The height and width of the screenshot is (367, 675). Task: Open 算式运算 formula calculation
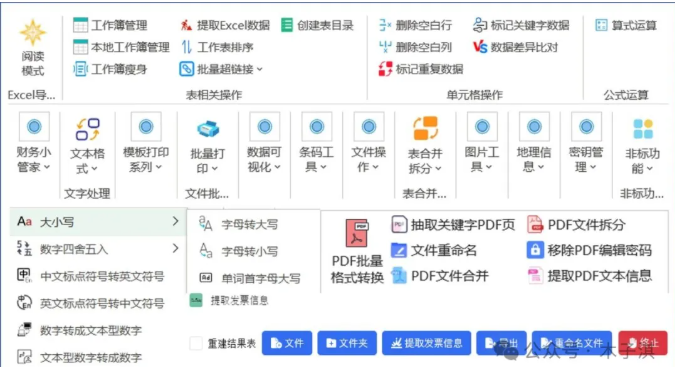(626, 25)
